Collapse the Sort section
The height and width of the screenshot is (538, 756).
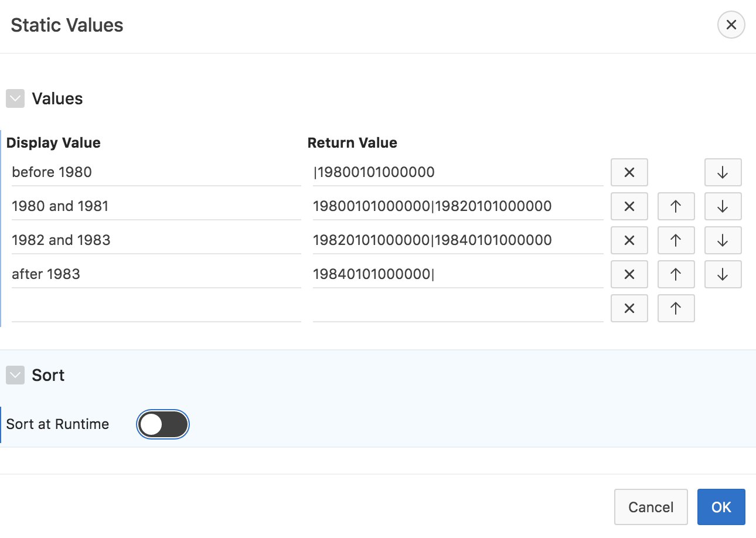point(15,375)
